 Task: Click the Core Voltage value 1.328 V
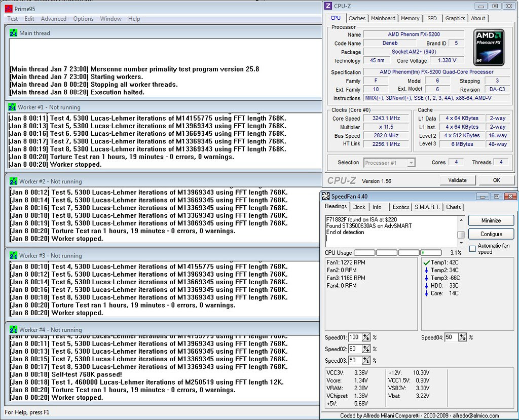tap(447, 60)
